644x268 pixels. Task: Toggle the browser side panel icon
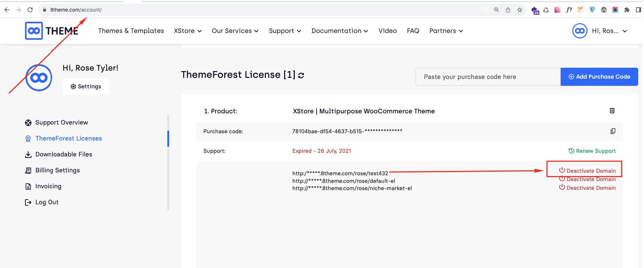[x=639, y=10]
